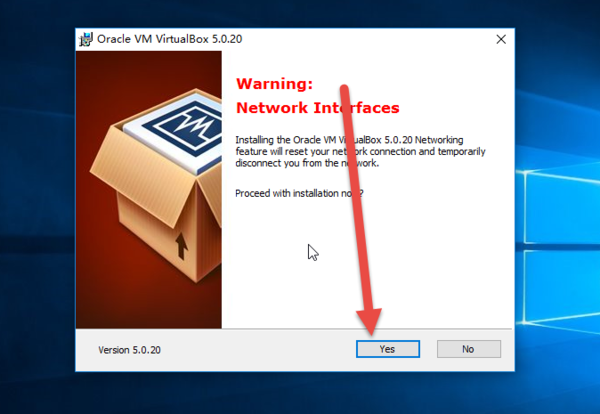Click the paragraph about resetting network connection
Screen dimensions: 600x414
[x=360, y=152]
